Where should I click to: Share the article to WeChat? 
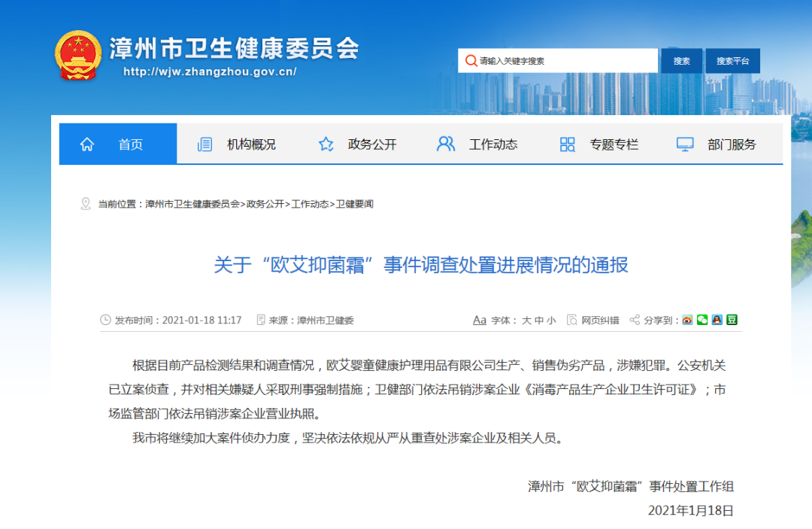pos(702,320)
